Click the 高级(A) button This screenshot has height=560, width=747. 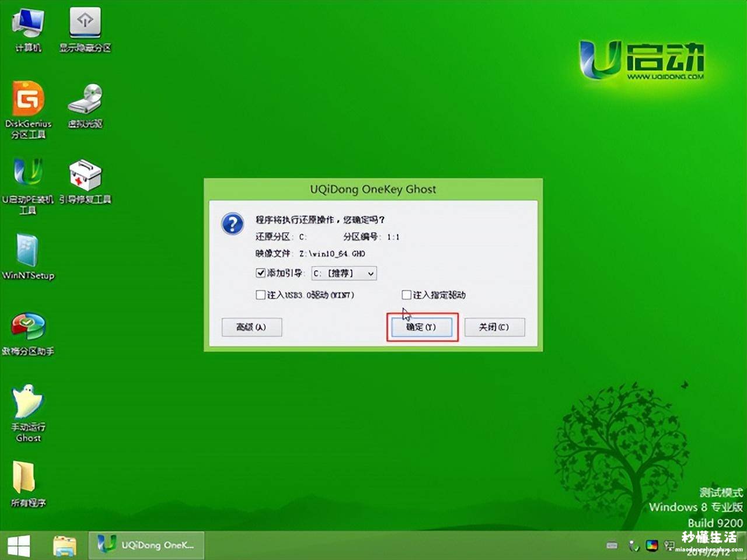point(252,327)
